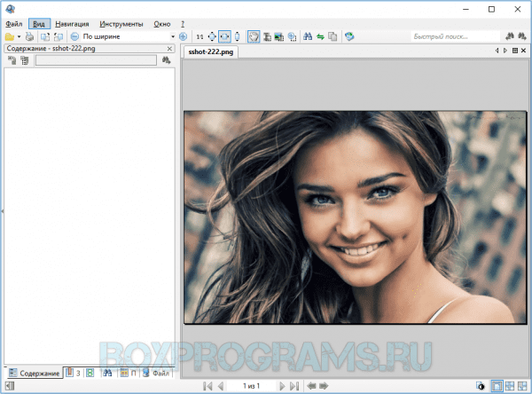Image resolution: width=532 pixels, height=394 pixels.
Task: Click the printer icon in toolbar
Action: click(30, 36)
